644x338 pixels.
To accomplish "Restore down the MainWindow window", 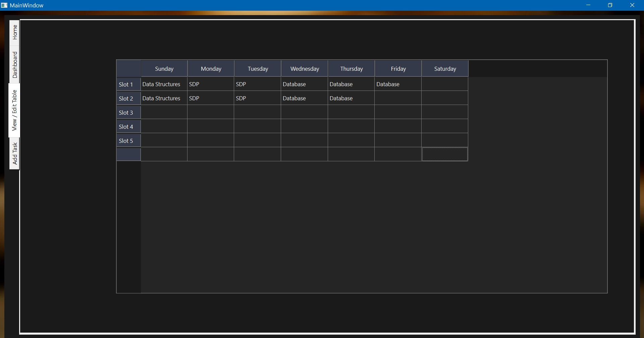I will click(610, 5).
